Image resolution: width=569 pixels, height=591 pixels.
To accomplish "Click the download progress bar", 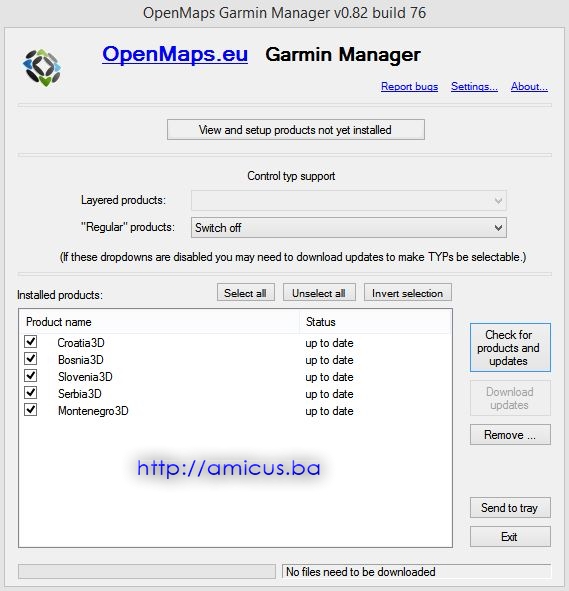I will click(147, 571).
